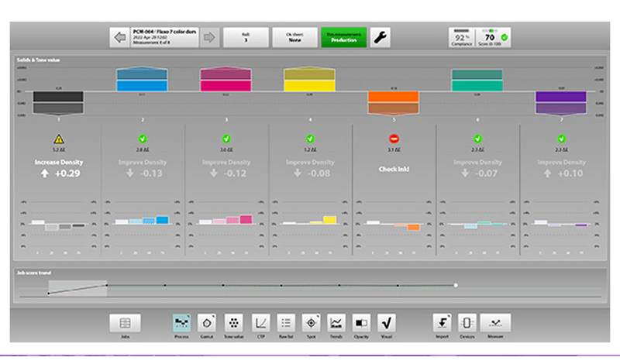This screenshot has width=620, height=364.
Task: Open settings with the wrench icon
Action: [381, 37]
